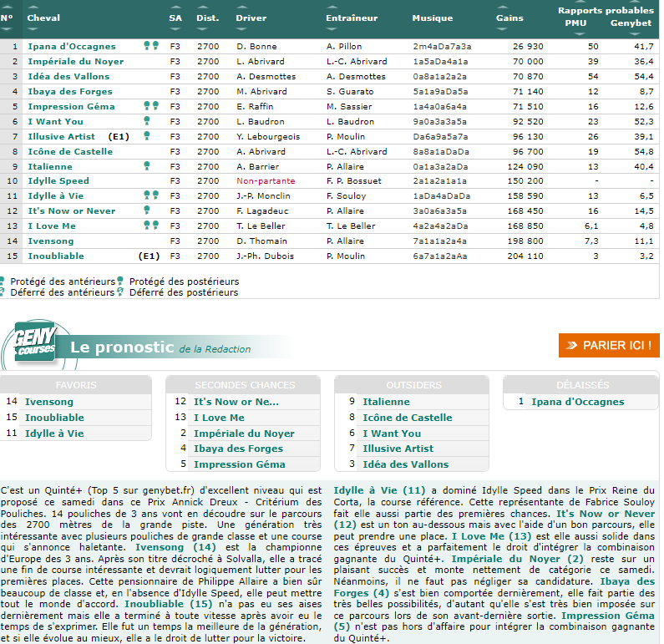Viewport: 664px width, 644px height.
Task: Select Ivensong in the Favoris list
Action: [49, 402]
